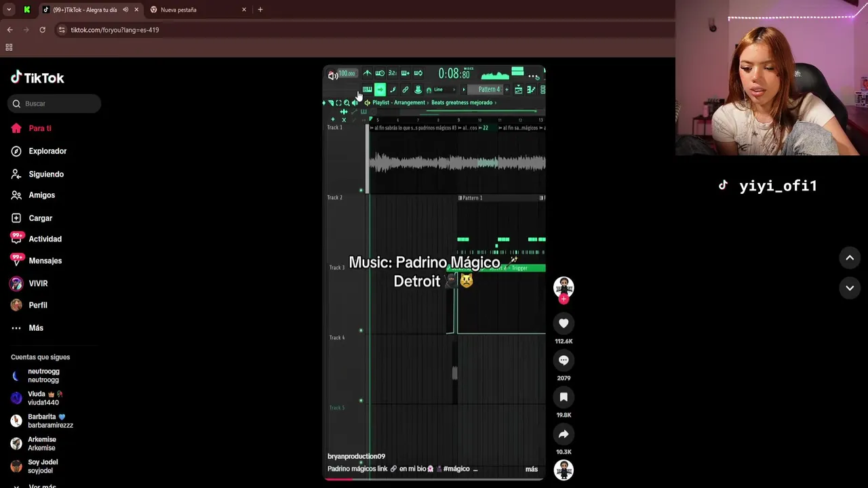Switch to the Kick pinned tab
This screenshot has width=868, height=488.
click(x=27, y=9)
